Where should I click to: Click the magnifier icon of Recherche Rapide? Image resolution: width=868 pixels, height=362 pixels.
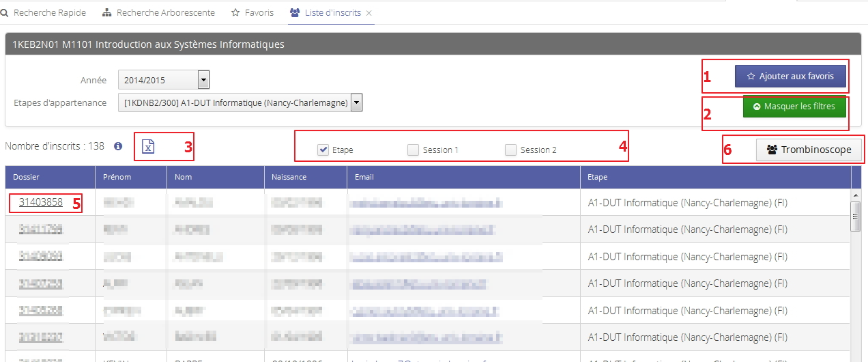(x=5, y=13)
